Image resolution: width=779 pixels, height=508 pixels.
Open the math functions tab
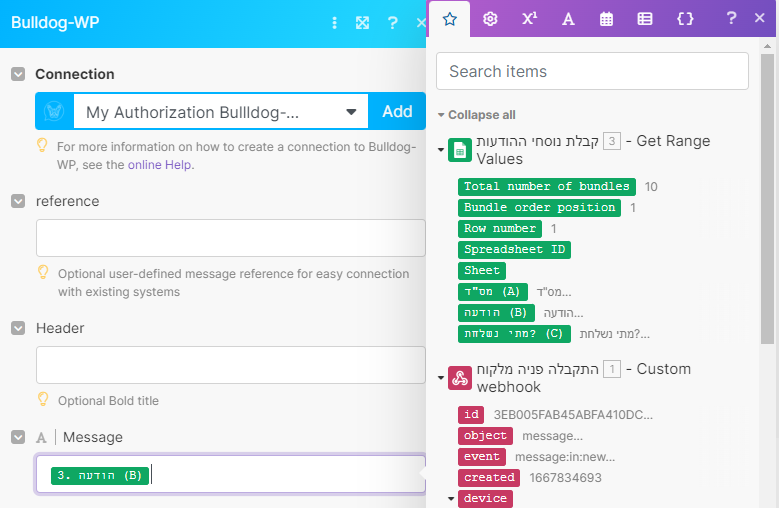tap(529, 19)
